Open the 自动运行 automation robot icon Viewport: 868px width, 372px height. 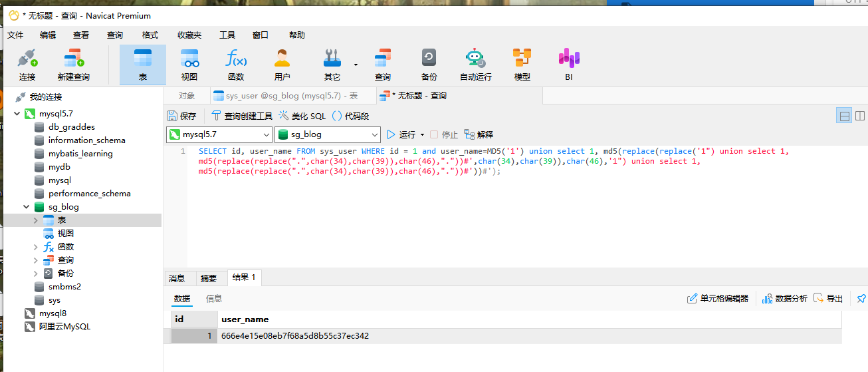(x=476, y=65)
